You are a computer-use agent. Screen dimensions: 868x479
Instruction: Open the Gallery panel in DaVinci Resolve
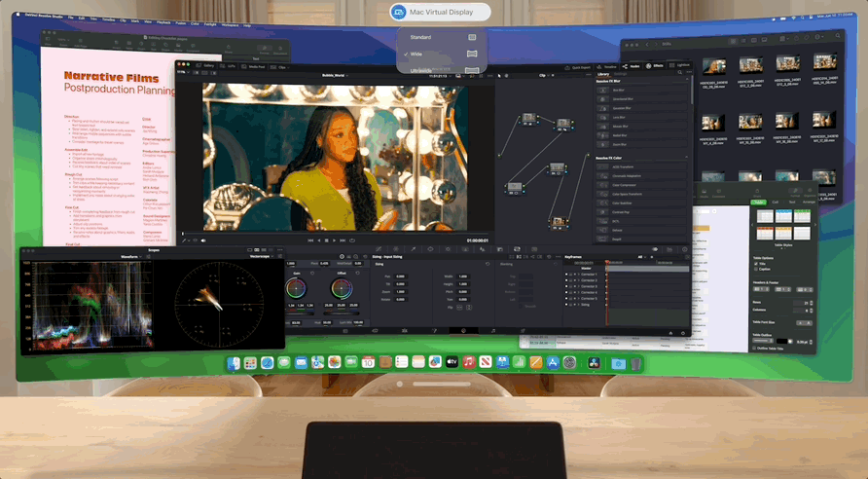pos(205,66)
